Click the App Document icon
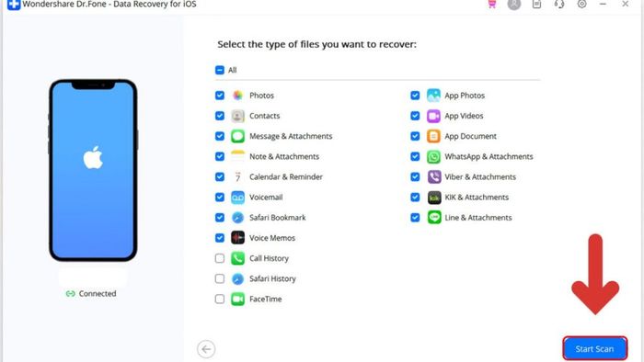 [433, 136]
